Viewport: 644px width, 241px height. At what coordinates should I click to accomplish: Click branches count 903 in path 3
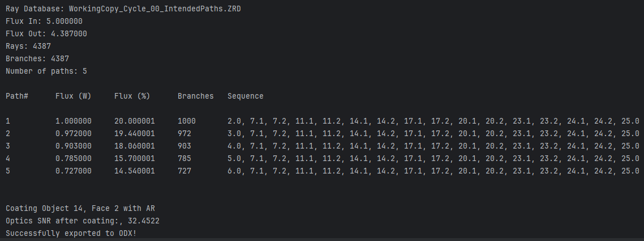point(184,146)
